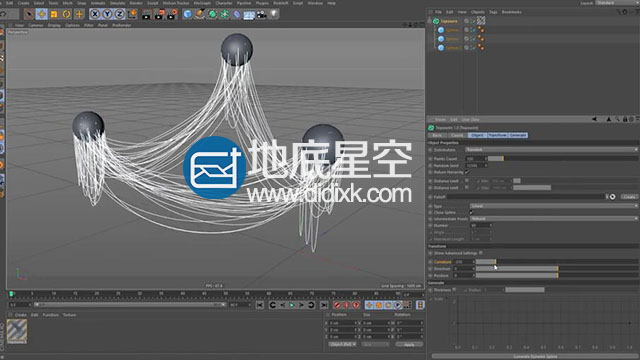Viewport: 640px width, 360px height.
Task: Open the Simulate menu
Action: pos(118,3)
